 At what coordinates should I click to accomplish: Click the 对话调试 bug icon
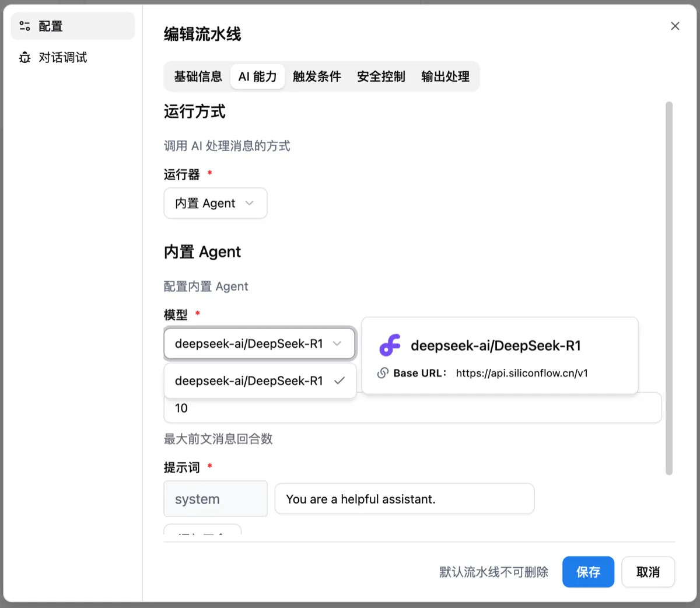[x=24, y=57]
